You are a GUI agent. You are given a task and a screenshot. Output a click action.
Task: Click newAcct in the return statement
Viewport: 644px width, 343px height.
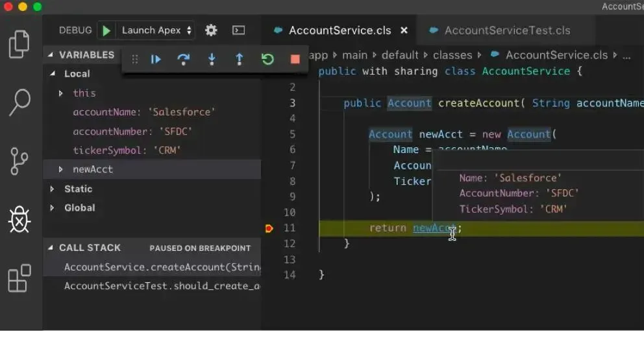tap(434, 228)
